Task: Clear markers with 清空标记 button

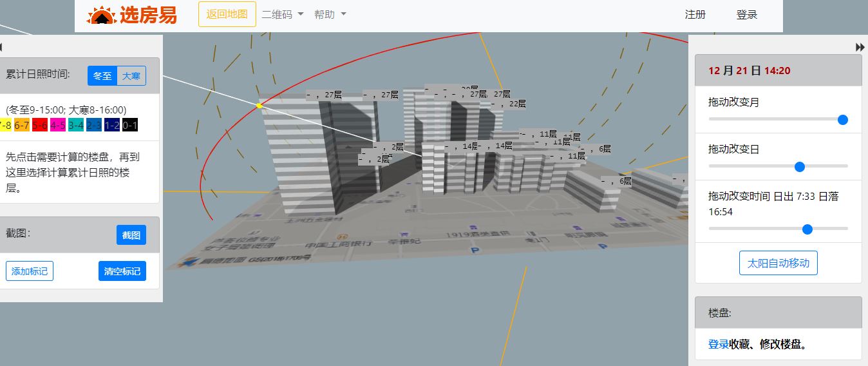Action: click(x=122, y=271)
